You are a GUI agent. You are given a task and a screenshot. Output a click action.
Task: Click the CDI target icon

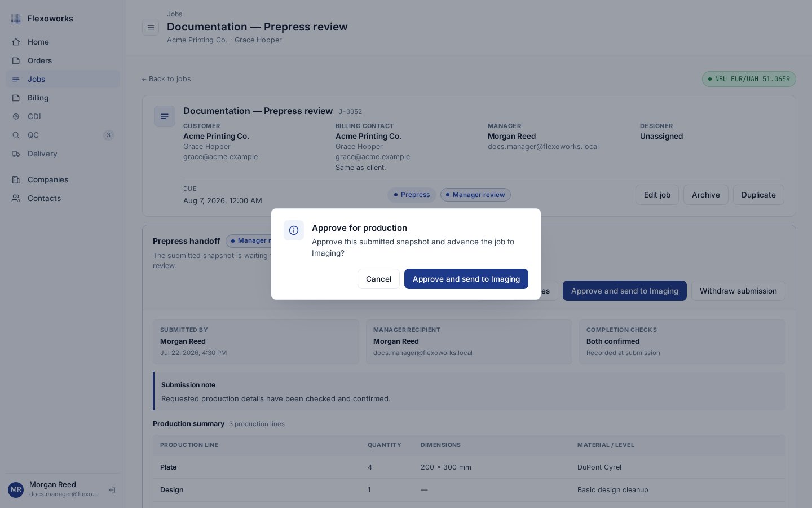16,116
